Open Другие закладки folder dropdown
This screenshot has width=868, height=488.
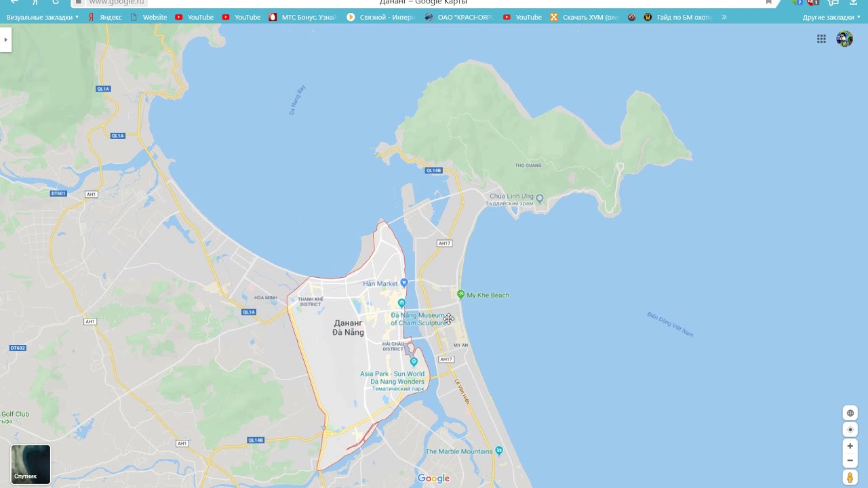tap(831, 17)
